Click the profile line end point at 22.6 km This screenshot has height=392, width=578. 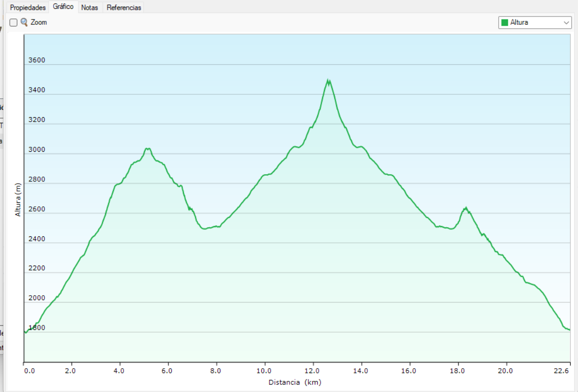[x=569, y=330]
